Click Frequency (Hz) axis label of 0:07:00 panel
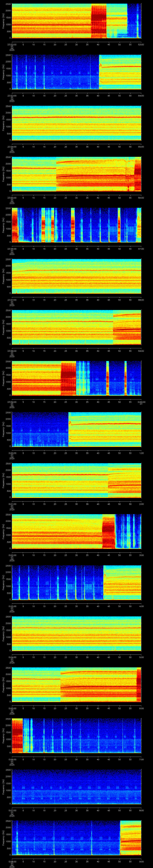 coord(3,786)
